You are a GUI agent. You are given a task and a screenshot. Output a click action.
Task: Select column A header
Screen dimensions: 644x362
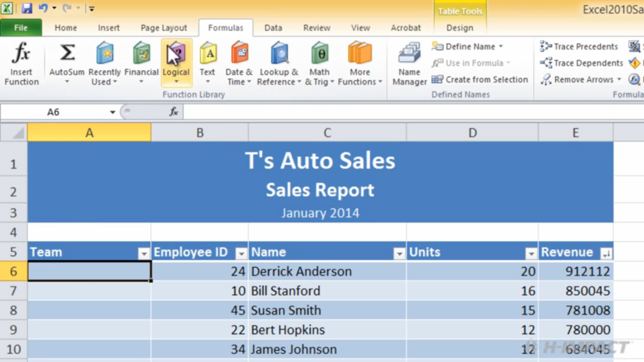click(x=89, y=133)
